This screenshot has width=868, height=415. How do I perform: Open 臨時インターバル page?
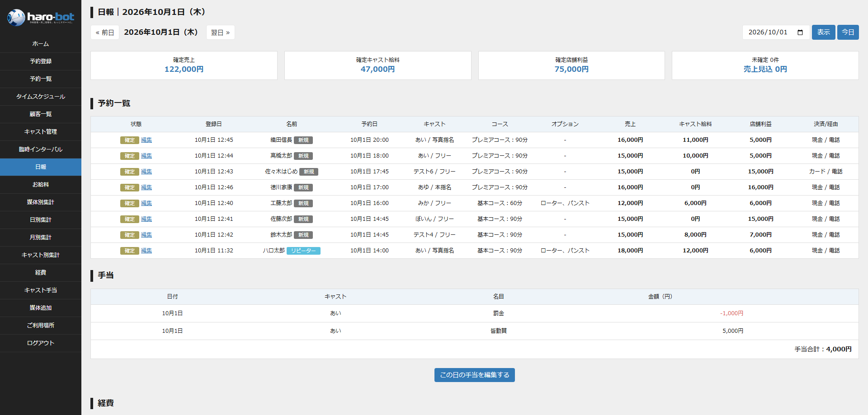pyautogui.click(x=41, y=149)
